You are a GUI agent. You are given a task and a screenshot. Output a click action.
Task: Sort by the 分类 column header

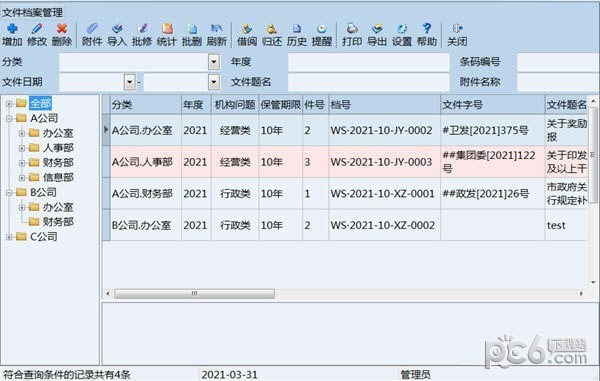pyautogui.click(x=146, y=104)
